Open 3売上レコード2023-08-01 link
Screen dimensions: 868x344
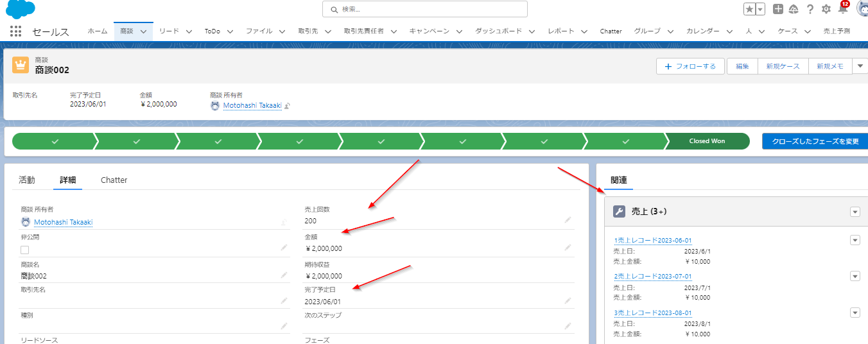click(x=653, y=313)
